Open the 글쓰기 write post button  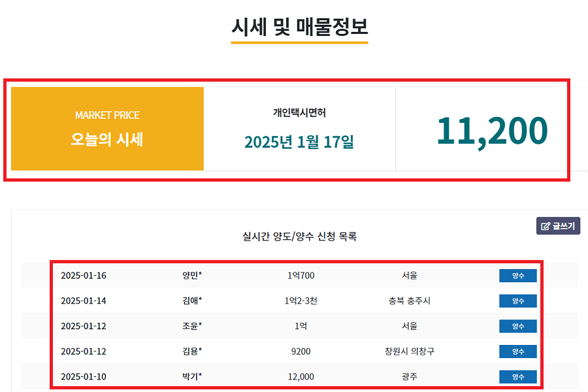558,225
